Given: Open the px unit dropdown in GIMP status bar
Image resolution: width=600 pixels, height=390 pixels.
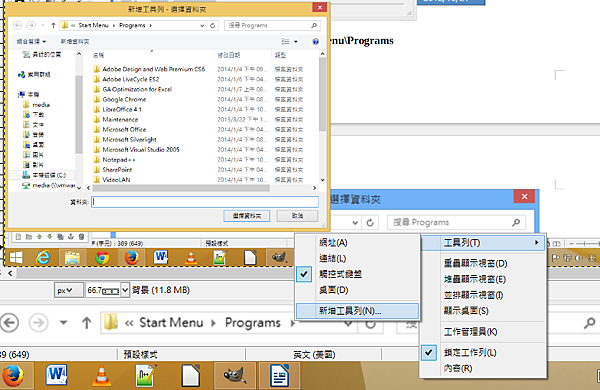Looking at the screenshot, I should (x=68, y=290).
